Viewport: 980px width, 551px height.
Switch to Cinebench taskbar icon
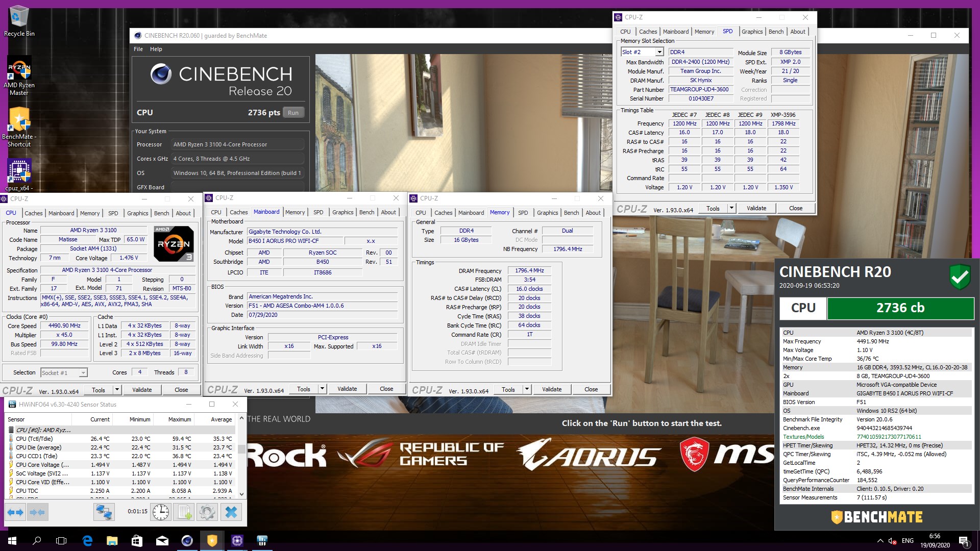(187, 541)
